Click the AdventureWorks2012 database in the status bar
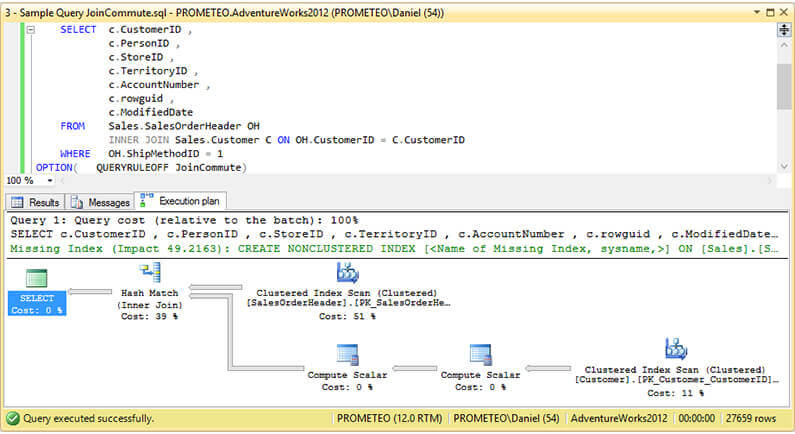 coord(618,418)
